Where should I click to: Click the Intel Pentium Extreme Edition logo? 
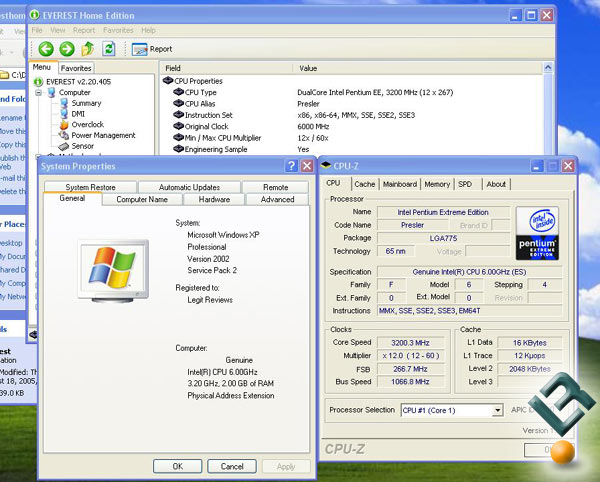537,233
